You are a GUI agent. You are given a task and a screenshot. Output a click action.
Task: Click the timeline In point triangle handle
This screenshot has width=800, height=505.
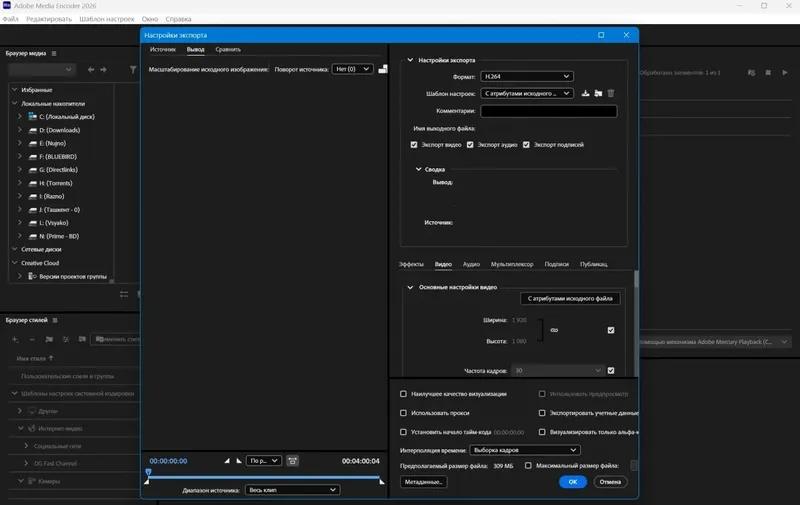147,481
